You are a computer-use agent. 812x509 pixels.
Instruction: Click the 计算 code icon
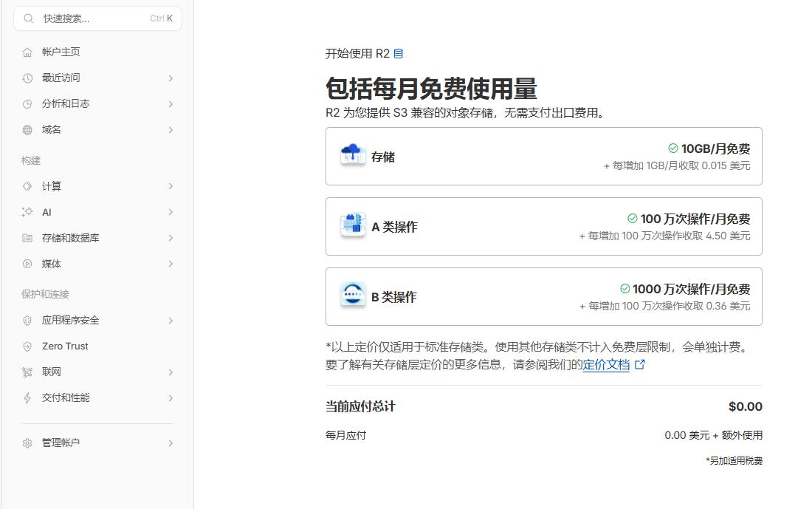[x=27, y=187]
